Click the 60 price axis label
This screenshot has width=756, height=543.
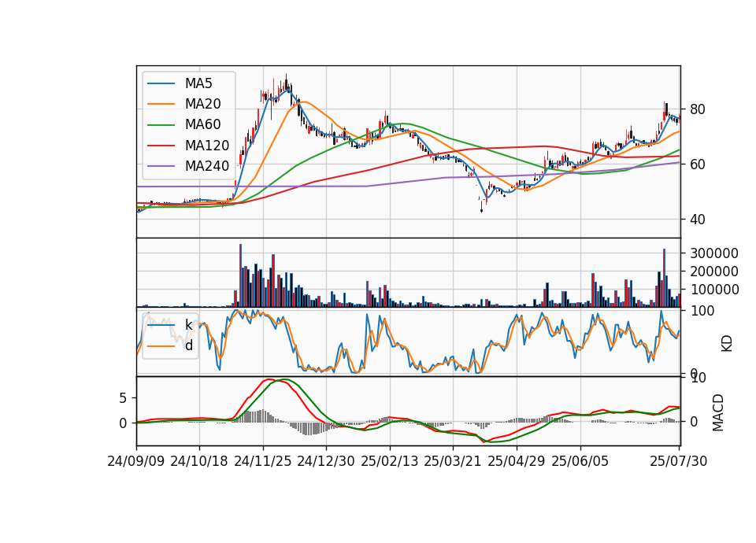697,164
